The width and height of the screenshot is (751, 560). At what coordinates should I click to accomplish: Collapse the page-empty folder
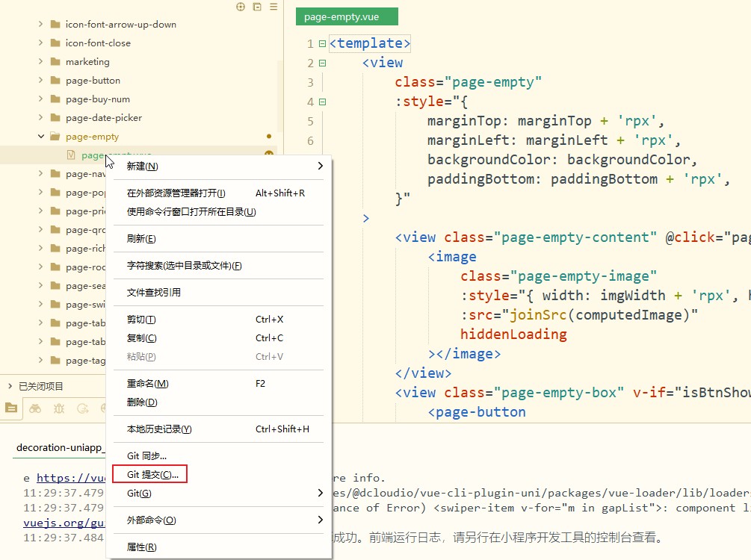(x=41, y=137)
